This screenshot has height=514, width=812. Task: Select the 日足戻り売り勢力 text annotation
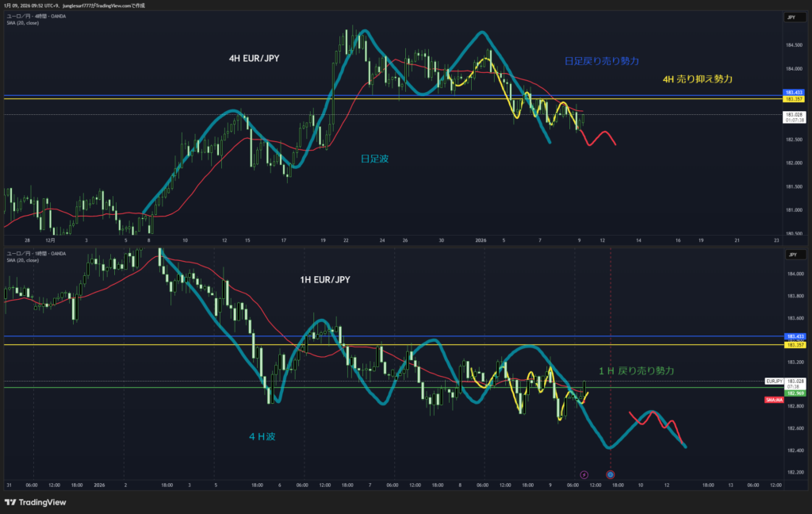[x=601, y=60]
